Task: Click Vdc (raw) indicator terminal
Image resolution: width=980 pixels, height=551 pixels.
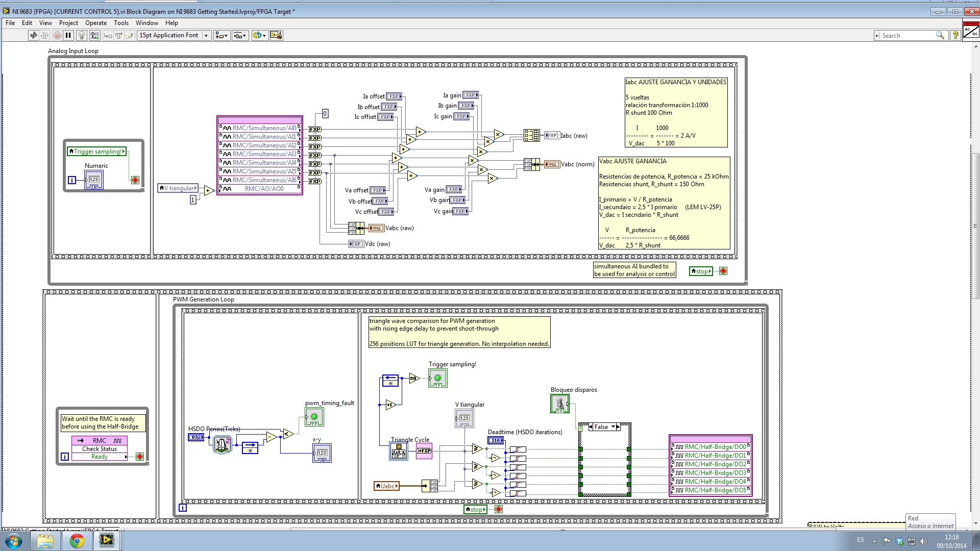Action: tap(356, 244)
